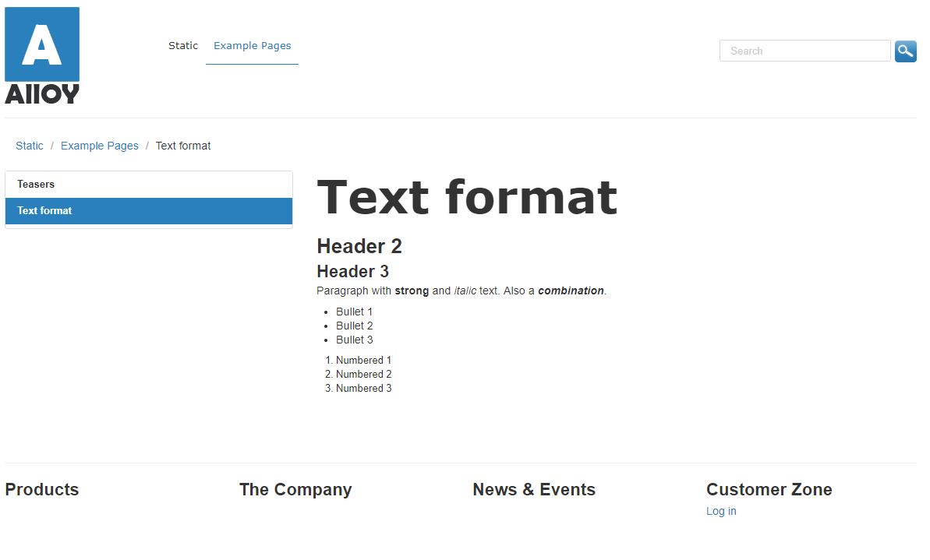Click the Text format breadcrumb item
The width and height of the screenshot is (930, 560).
pos(183,146)
